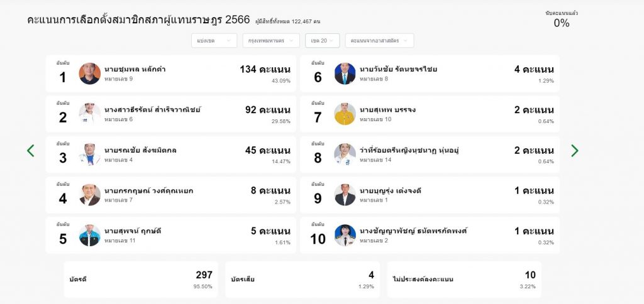Screen dimensions: 644x304
Task: Click the บัตรเสีย summary card
Action: click(x=303, y=280)
